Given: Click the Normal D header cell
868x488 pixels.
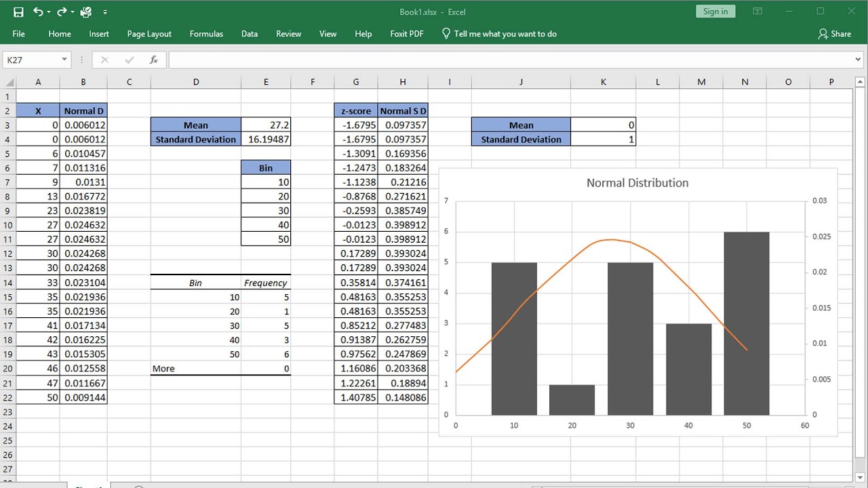Looking at the screenshot, I should [x=83, y=110].
